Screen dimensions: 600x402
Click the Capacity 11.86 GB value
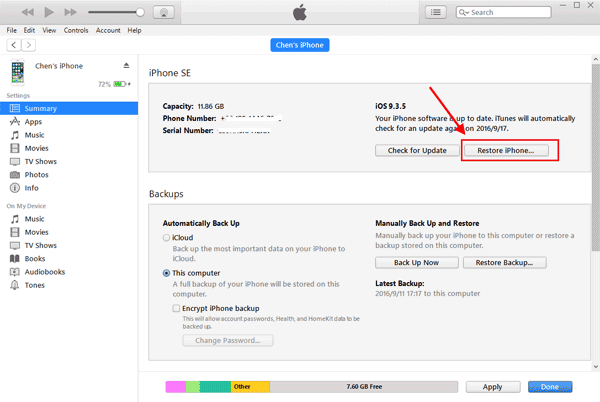[211, 106]
